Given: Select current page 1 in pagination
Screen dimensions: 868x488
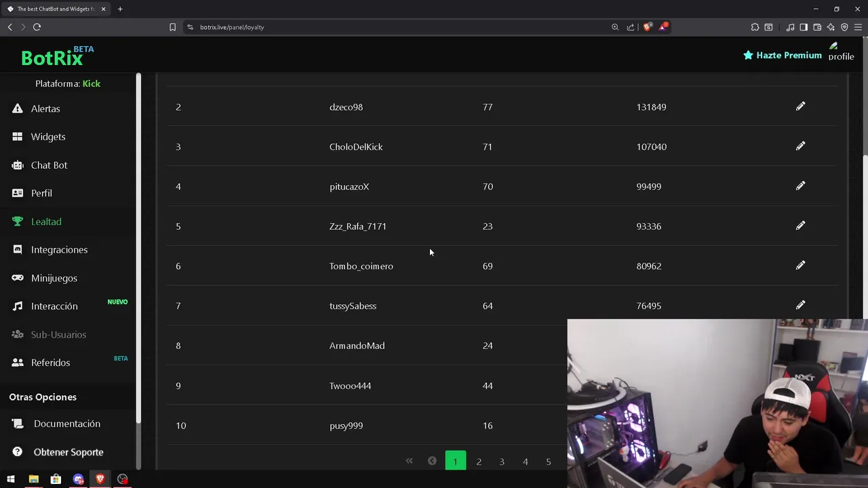Looking at the screenshot, I should coord(455,461).
